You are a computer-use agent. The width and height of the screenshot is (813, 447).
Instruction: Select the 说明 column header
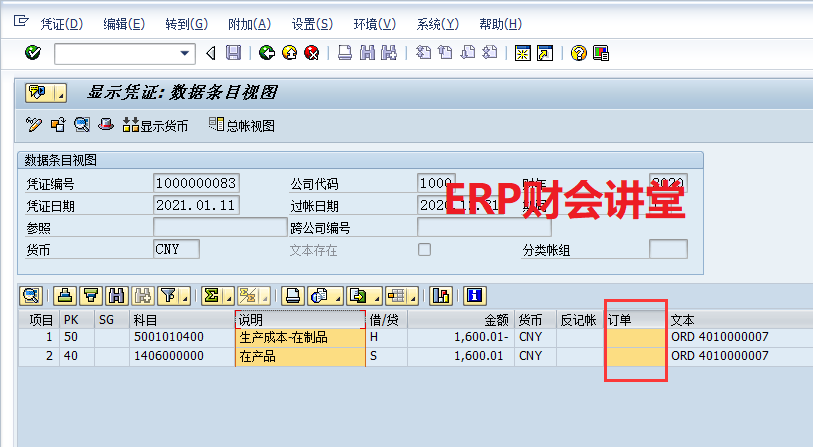(x=299, y=319)
